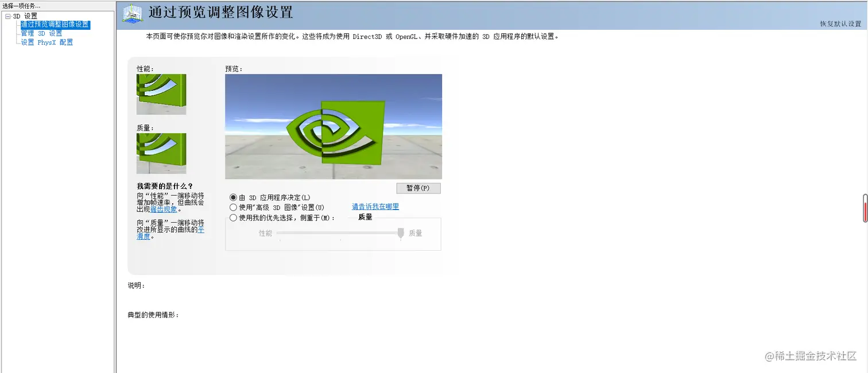Click the 预览： label
The image size is (868, 373).
[234, 68]
